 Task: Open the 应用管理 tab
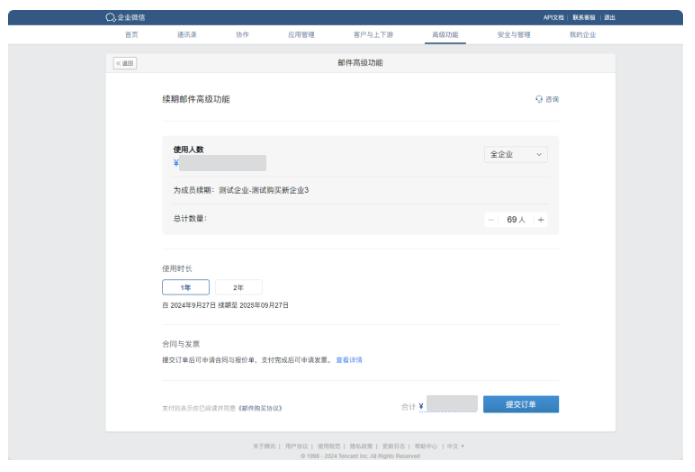coord(301,35)
